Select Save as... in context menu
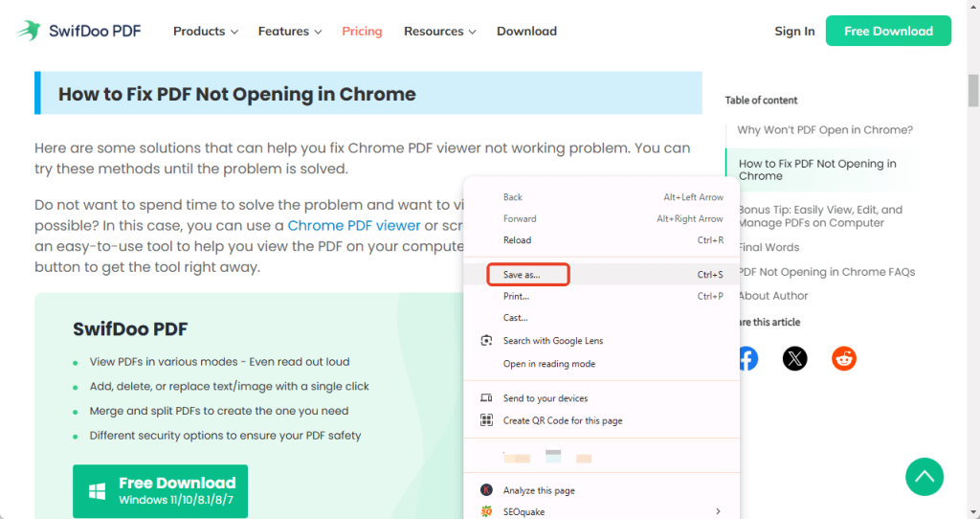980x519 pixels. coord(602,275)
